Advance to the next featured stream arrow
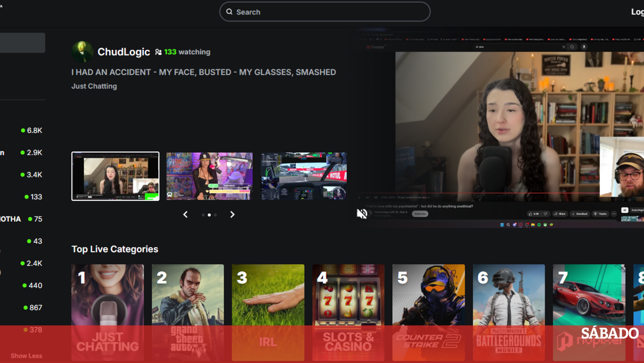The height and width of the screenshot is (363, 644). 232,214
